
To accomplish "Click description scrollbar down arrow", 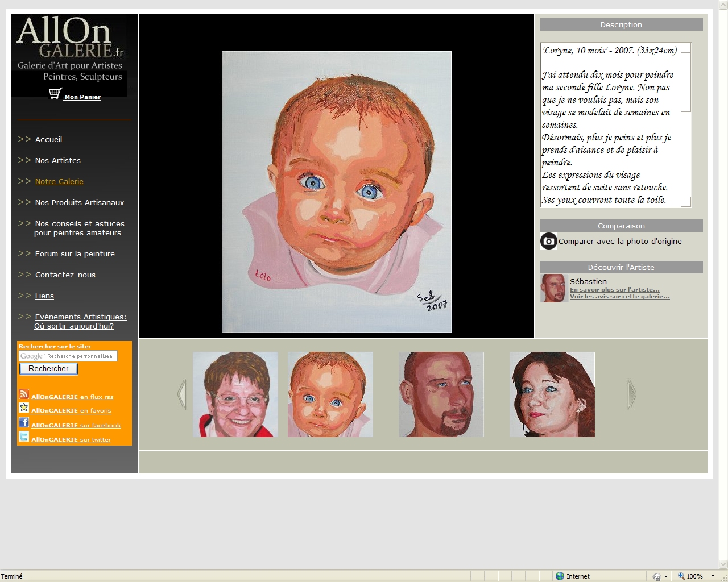I will click(686, 202).
